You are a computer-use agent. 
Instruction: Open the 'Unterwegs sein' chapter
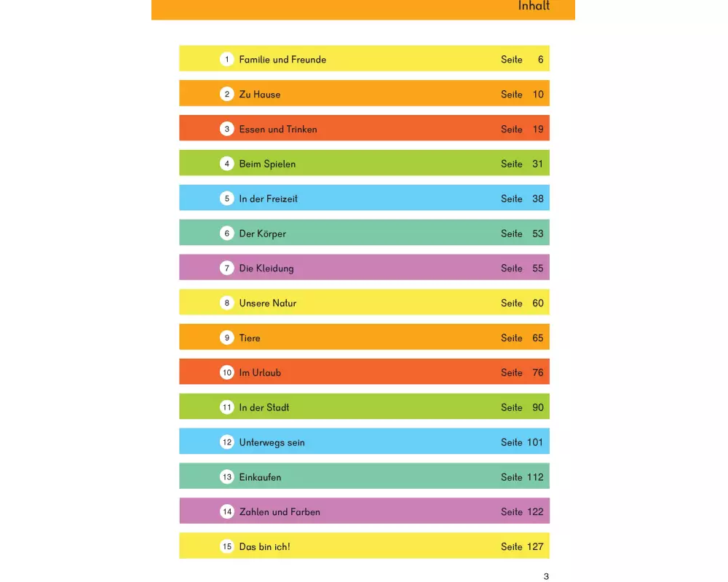pos(272,442)
